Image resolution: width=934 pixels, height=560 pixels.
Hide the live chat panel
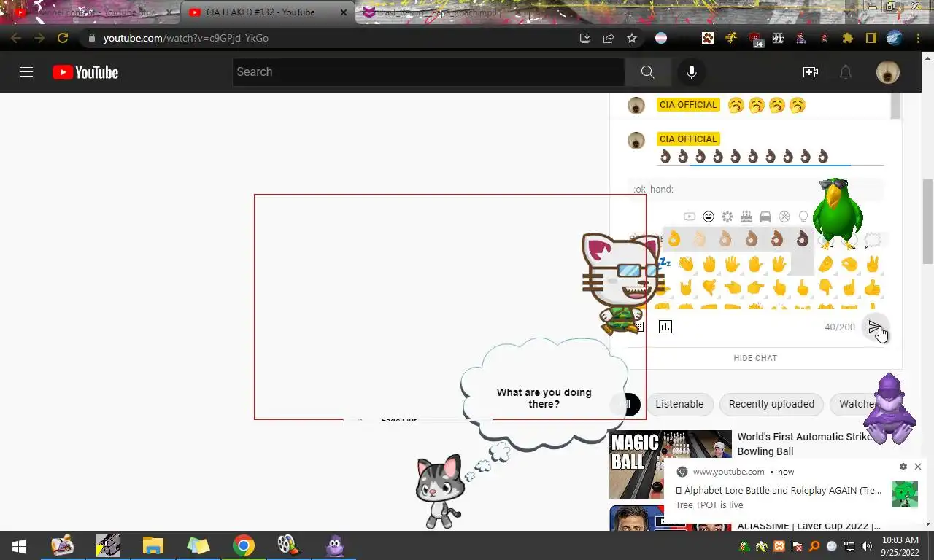(755, 358)
